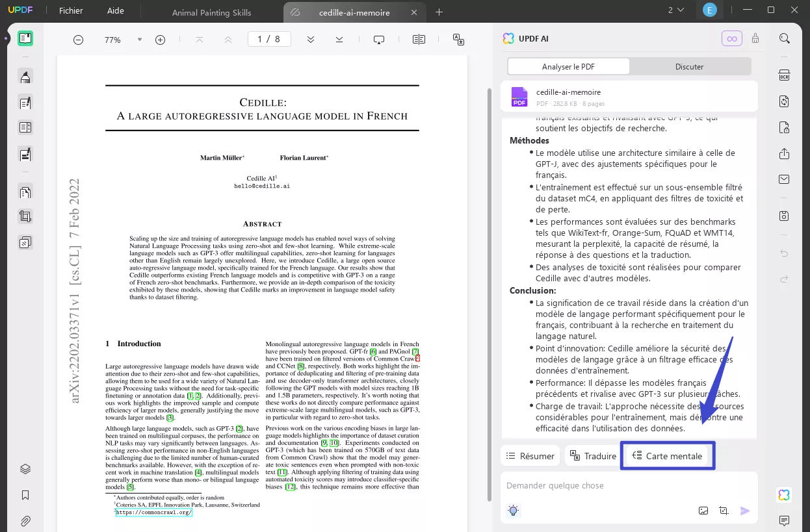This screenshot has height=532, width=810.
Task: Zoom out of the document
Action: (x=78, y=40)
